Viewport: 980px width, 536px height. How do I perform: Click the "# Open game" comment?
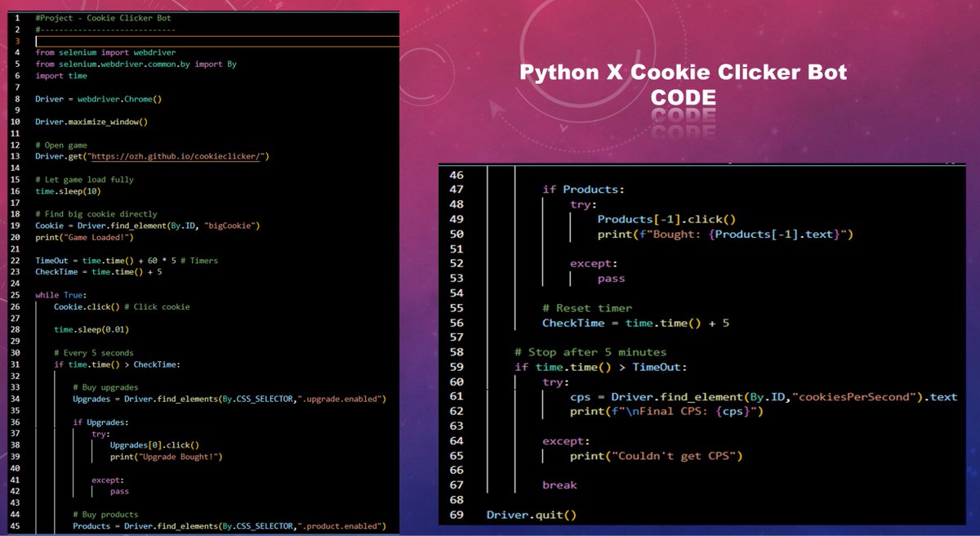coord(61,145)
